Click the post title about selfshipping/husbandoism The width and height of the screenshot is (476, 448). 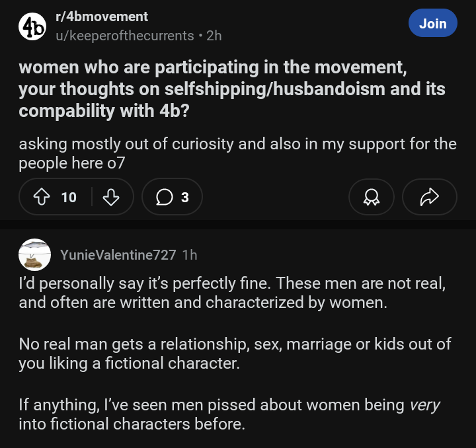click(x=231, y=89)
